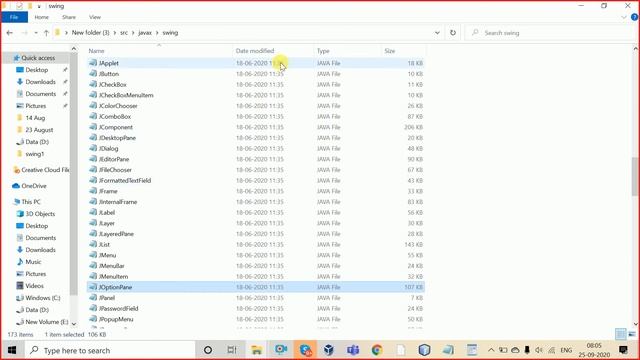The width and height of the screenshot is (640, 360).
Task: Select the JComboBox file icon
Action: (93, 116)
